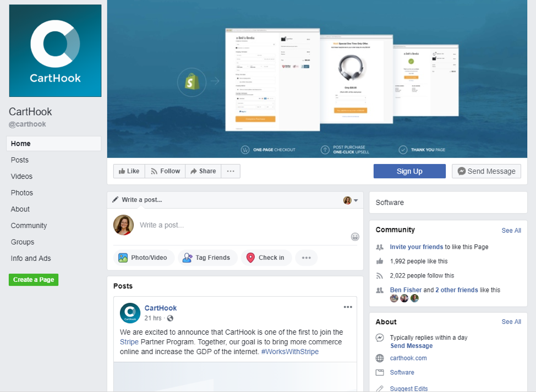The height and width of the screenshot is (392, 536).
Task: Click Invite your friends link
Action: coord(417,247)
